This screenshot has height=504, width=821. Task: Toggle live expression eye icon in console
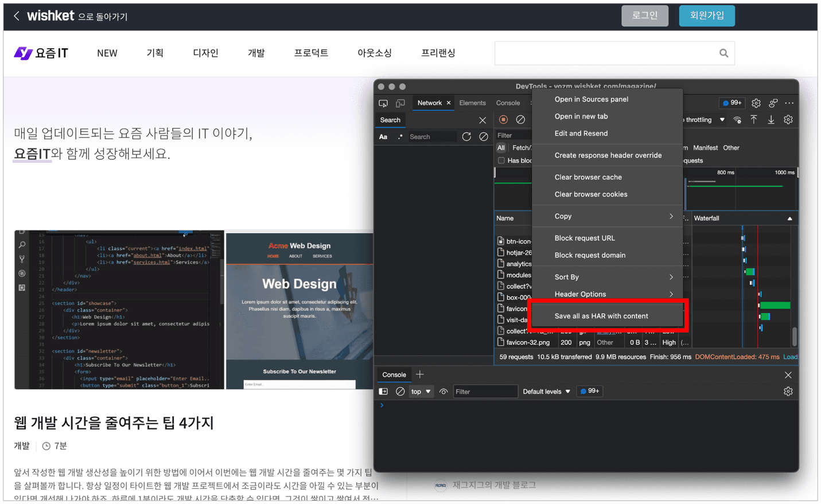pyautogui.click(x=443, y=392)
